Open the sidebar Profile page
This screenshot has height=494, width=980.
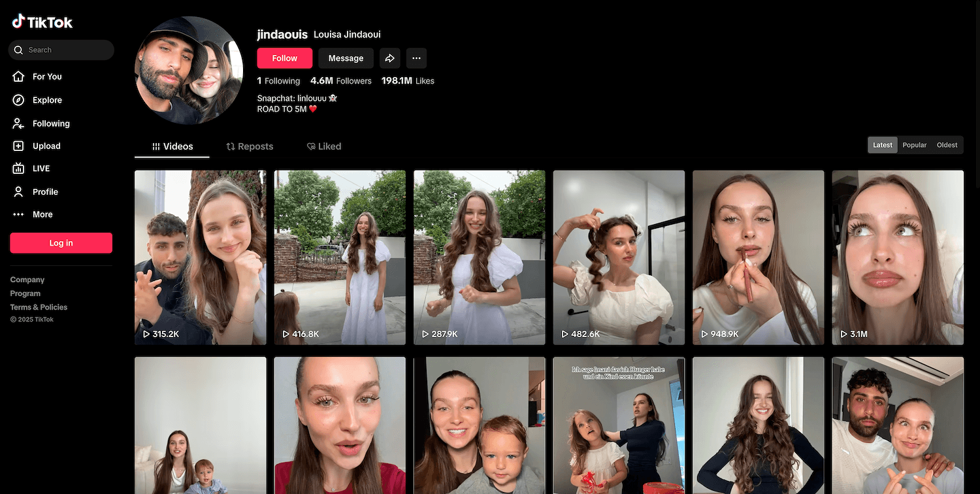click(x=45, y=191)
